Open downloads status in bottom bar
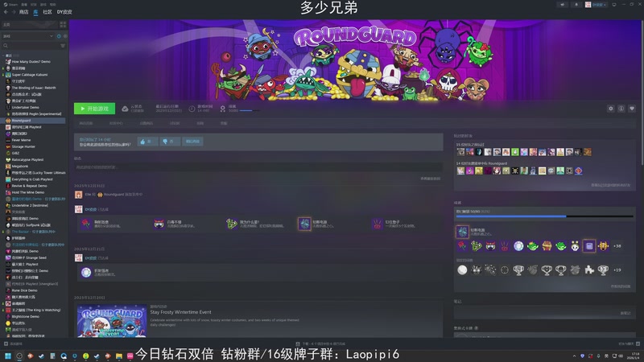Viewport: 644px width, 362px height. click(321, 344)
